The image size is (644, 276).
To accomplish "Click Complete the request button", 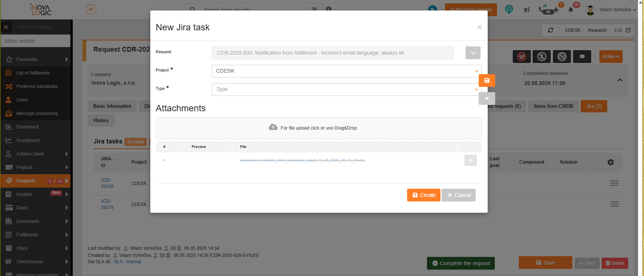I will [x=461, y=263].
